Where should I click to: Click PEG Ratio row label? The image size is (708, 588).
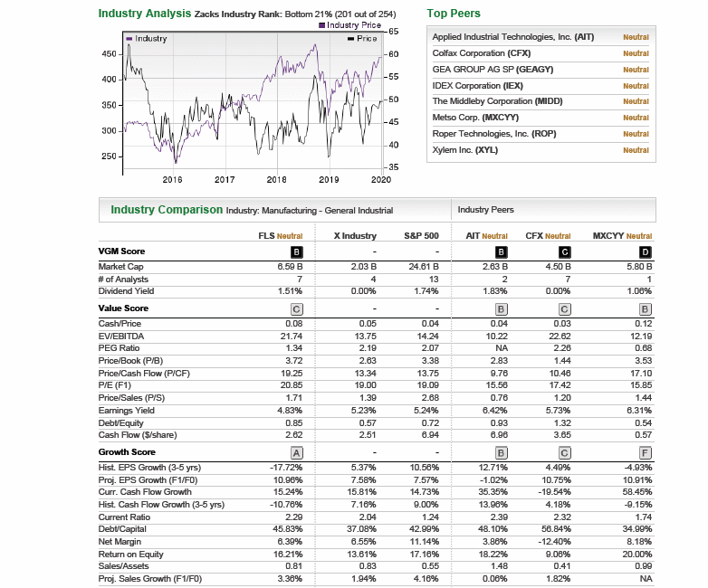(119, 348)
